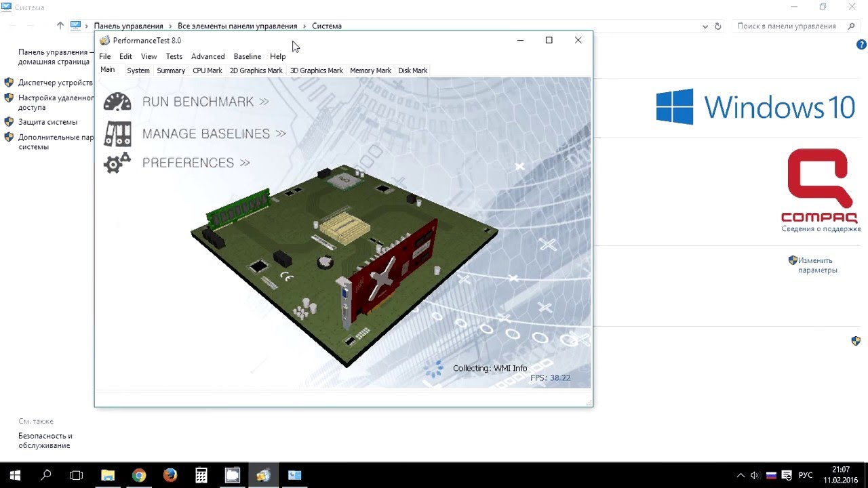Viewport: 868px width, 488px height.
Task: Click the FPS: 38.22 readout
Action: coord(550,378)
